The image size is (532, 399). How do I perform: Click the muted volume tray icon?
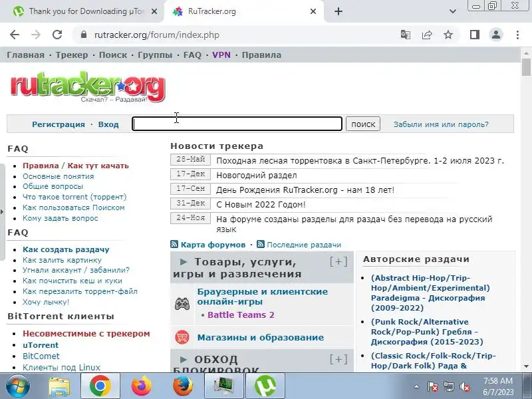464,386
